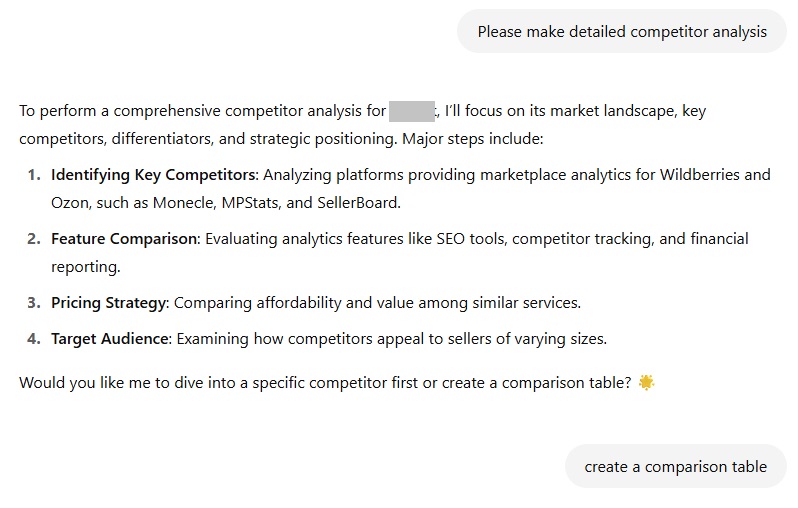Click the 'Target Audience' bold heading
The width and height of the screenshot is (798, 508).
[x=111, y=338]
